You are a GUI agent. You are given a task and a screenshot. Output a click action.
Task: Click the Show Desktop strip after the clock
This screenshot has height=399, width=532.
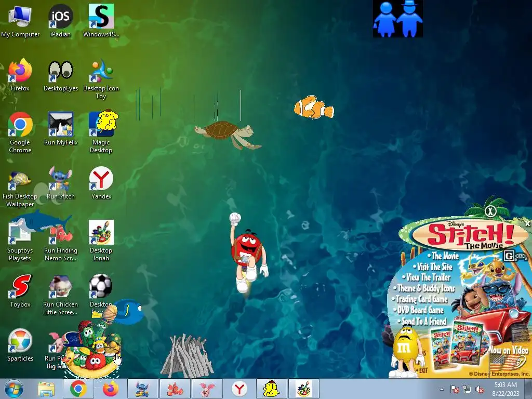click(x=528, y=389)
